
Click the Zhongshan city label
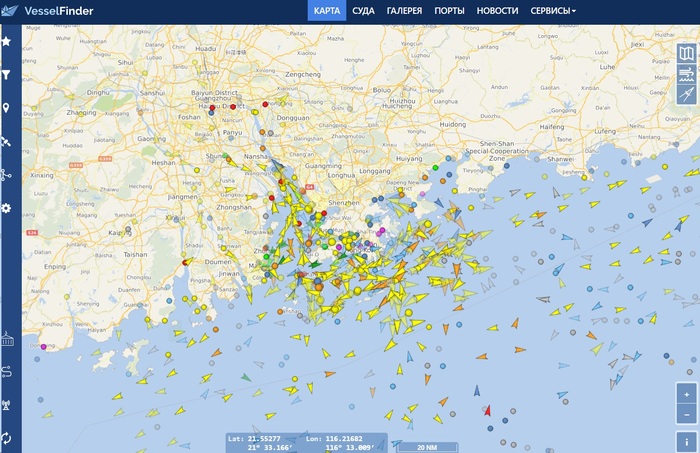(234, 208)
